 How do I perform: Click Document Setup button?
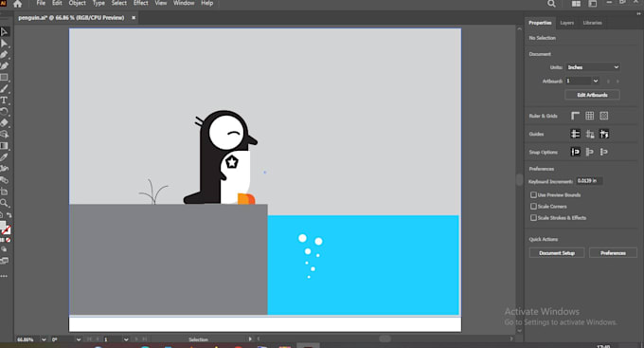point(557,253)
